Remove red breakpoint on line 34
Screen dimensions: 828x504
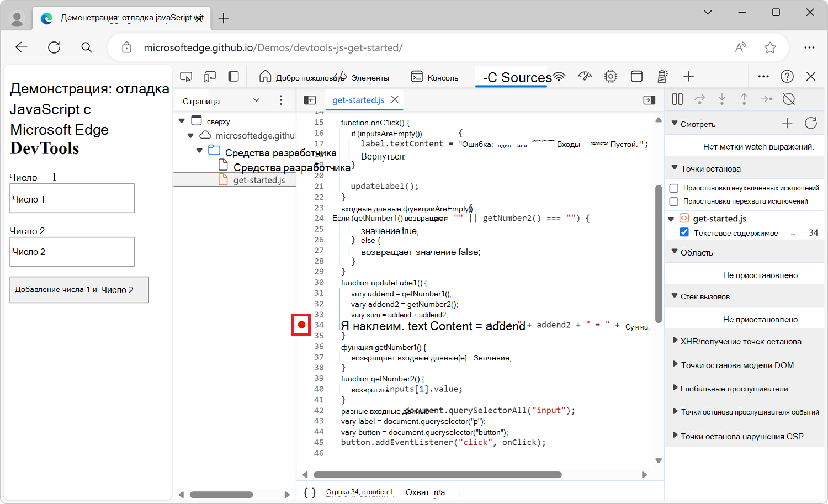(301, 325)
